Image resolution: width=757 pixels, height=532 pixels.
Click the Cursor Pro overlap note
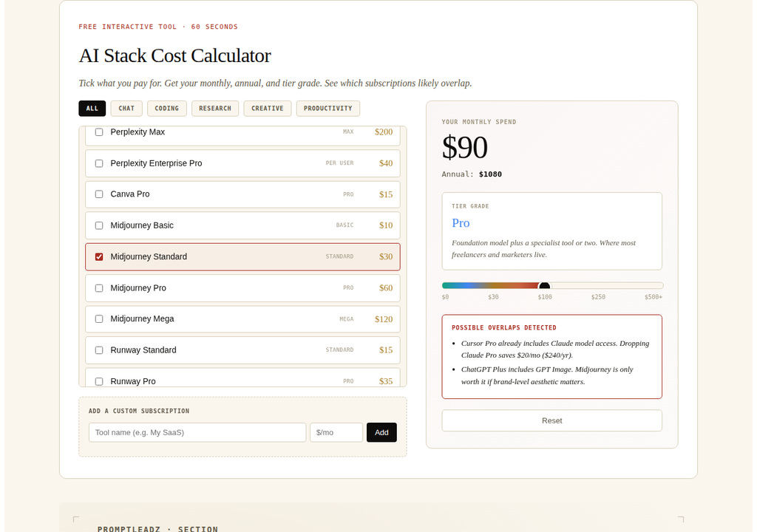(555, 349)
